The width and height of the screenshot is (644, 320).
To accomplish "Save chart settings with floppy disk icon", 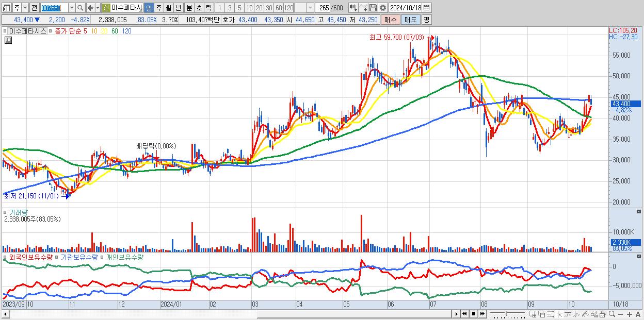I will click(x=373, y=8).
